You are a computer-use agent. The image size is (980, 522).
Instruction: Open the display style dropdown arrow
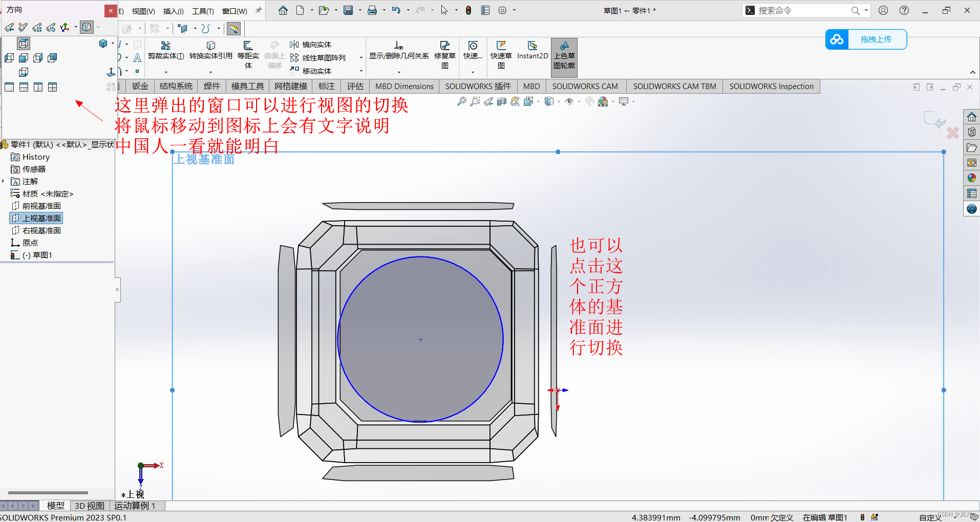coord(559,101)
